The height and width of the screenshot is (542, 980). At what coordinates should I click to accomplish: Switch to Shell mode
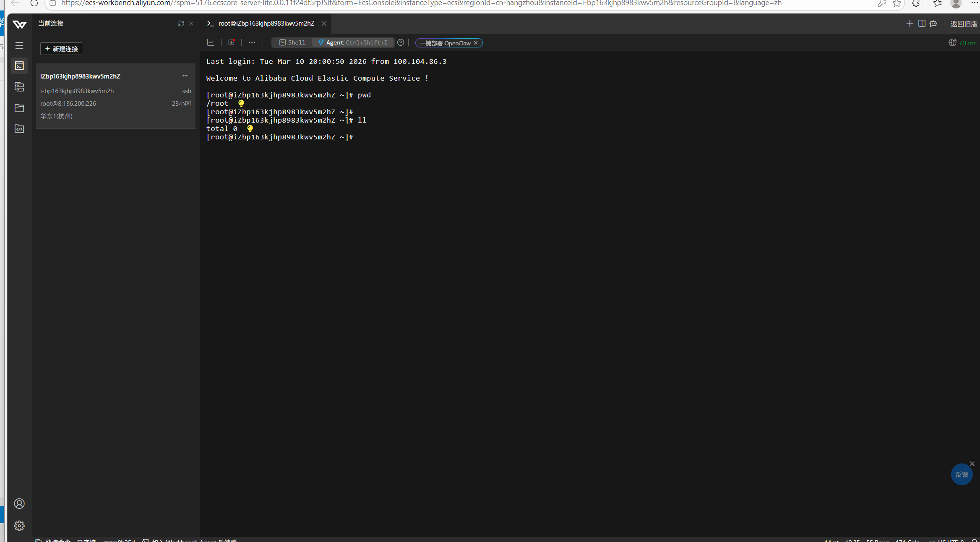(292, 42)
